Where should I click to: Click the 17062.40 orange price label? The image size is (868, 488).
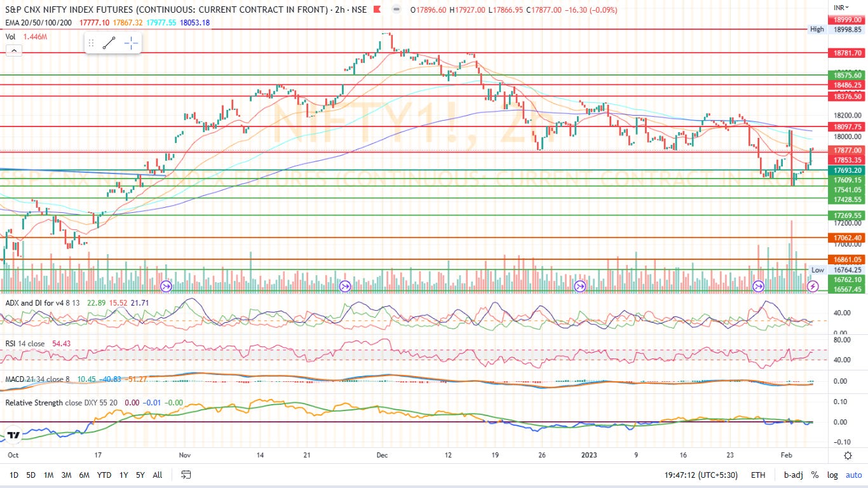847,238
